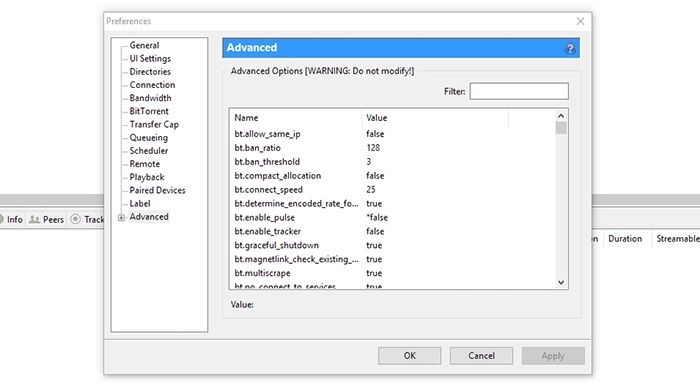Select the bt.magnetlink_check_existing_... row

[x=296, y=259]
